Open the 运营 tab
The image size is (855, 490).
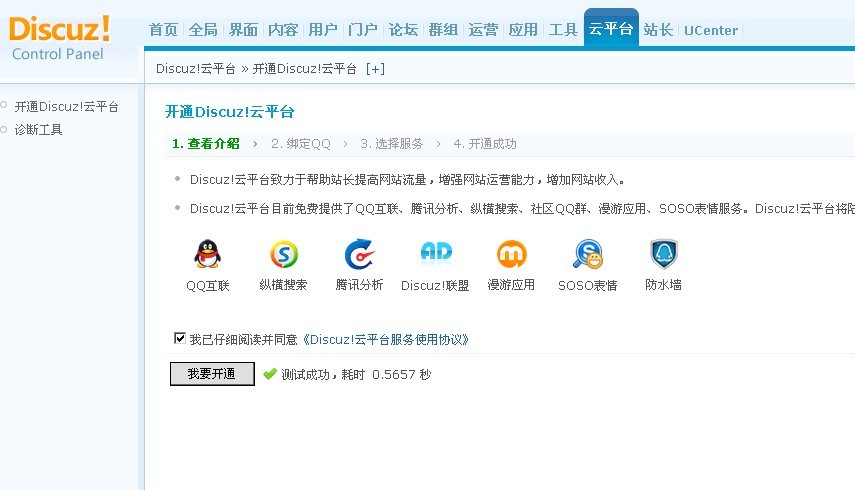(x=483, y=30)
